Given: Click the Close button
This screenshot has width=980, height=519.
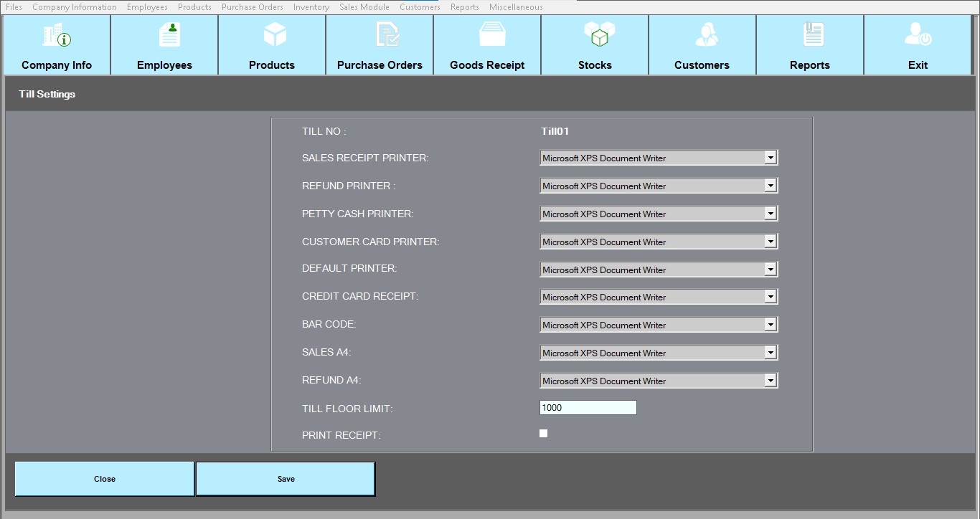Looking at the screenshot, I should tap(105, 479).
